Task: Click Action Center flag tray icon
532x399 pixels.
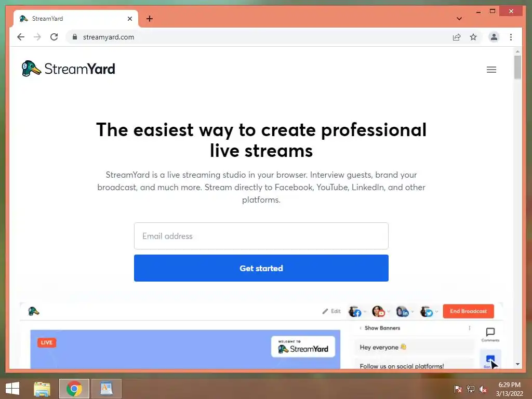Action: (458, 389)
